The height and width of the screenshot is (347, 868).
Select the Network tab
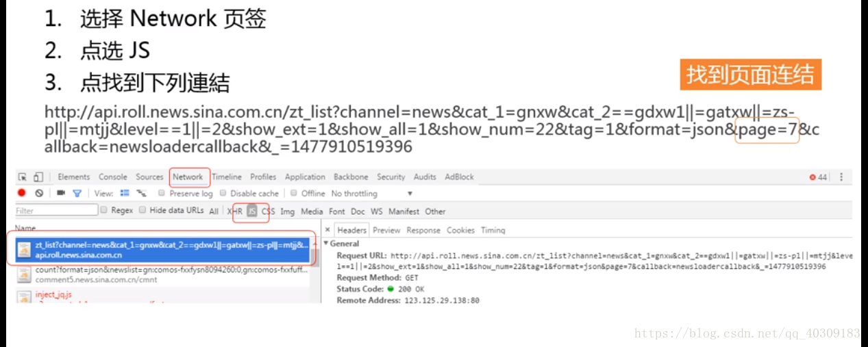point(188,177)
